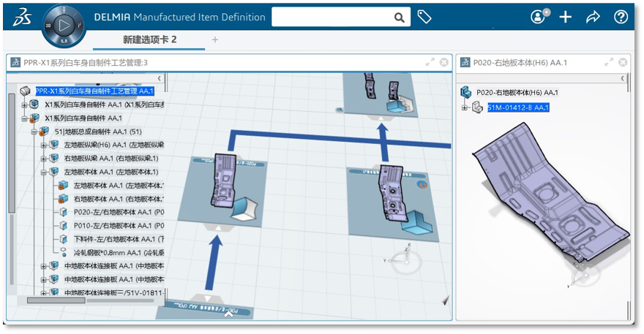This screenshot has height=334, width=644.
Task: Select the 左地板纵梁(H6) AA.1 tree row
Action: (113, 145)
